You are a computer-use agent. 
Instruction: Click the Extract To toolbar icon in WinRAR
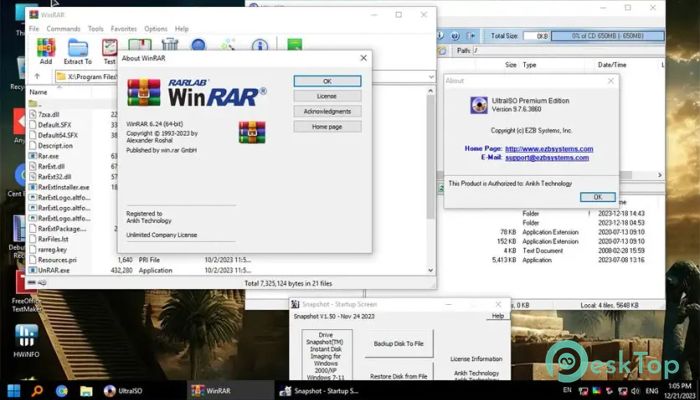[x=78, y=51]
